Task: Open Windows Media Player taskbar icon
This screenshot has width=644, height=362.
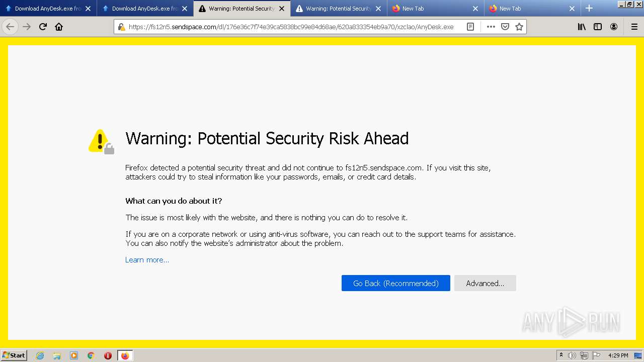Action: (74, 355)
